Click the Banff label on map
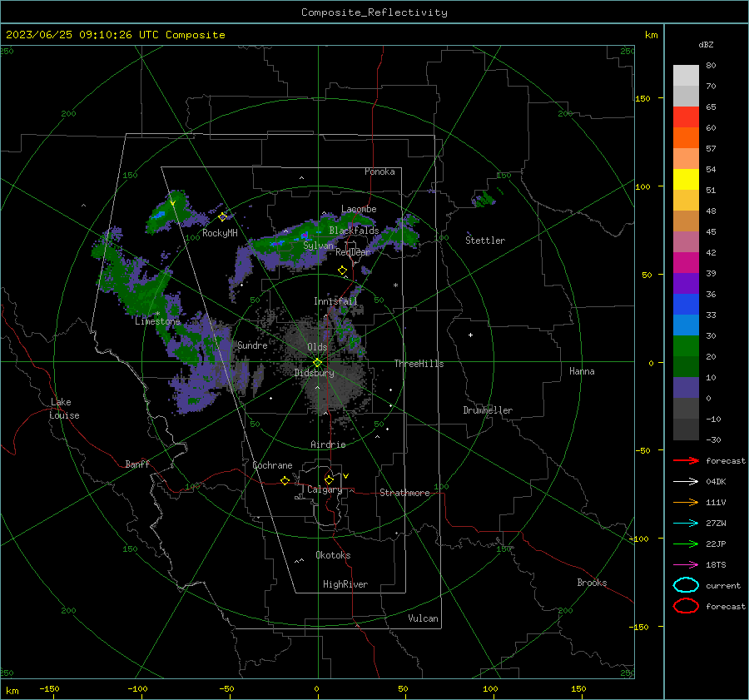 point(137,464)
